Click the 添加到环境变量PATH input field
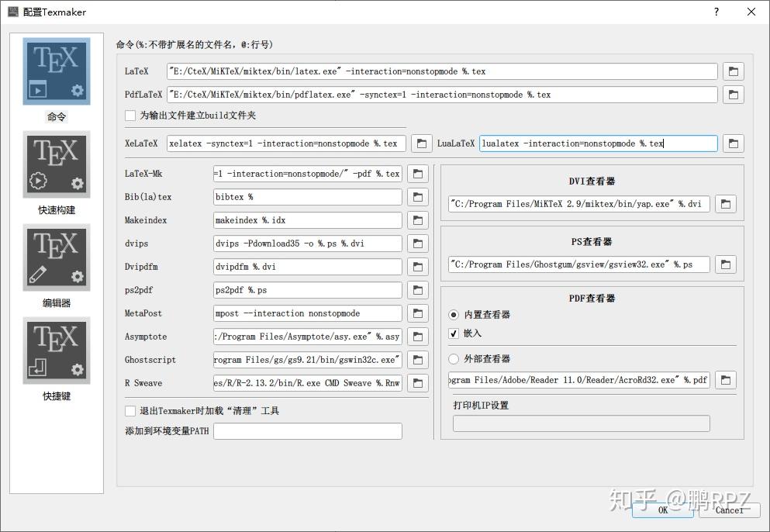Viewport: 770px width, 532px height. click(307, 431)
